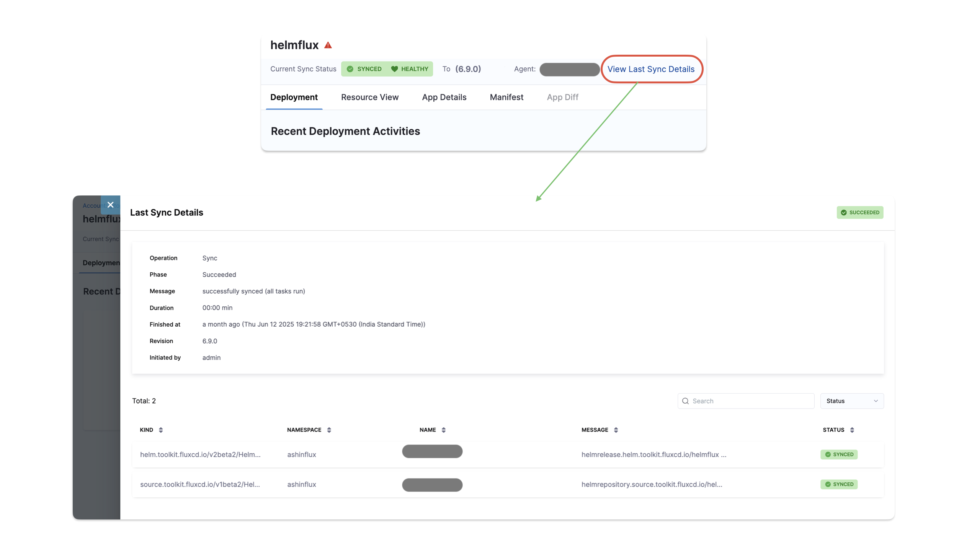Image resolution: width=977 pixels, height=560 pixels.
Task: Click the red warning icon beside helmflux
Action: [x=328, y=46]
